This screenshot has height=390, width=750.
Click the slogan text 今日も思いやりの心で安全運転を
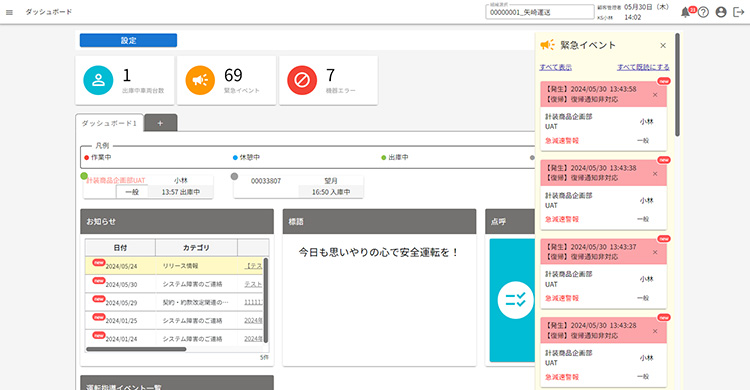pos(378,252)
